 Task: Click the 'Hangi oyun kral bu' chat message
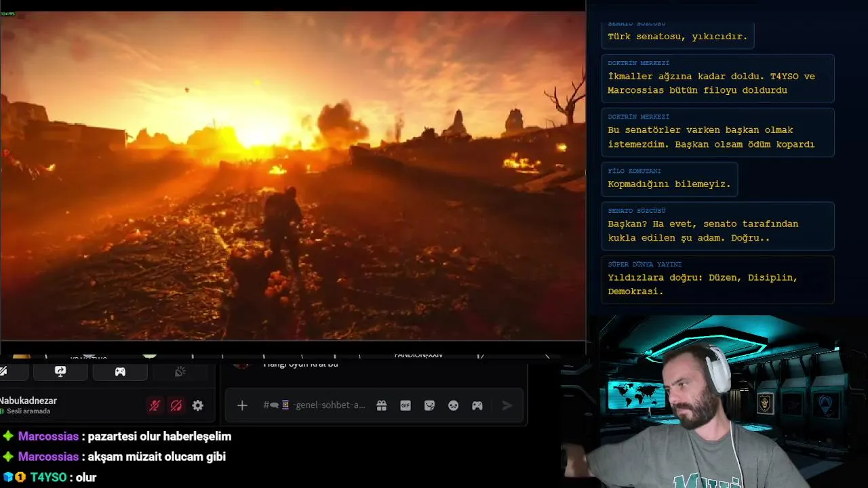point(300,364)
